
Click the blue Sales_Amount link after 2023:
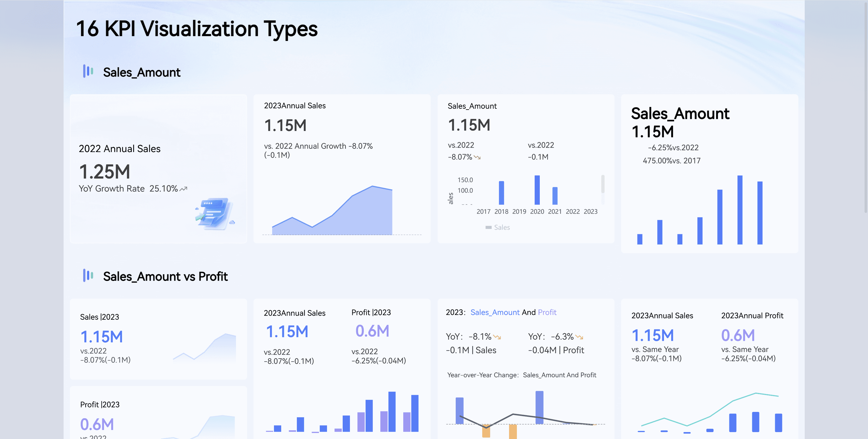click(495, 313)
